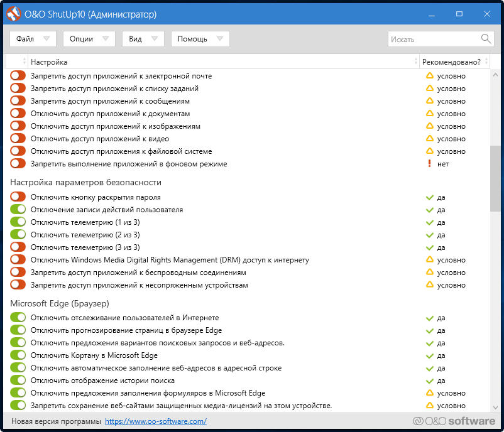The height and width of the screenshot is (432, 504).
Task: Click the warning triangle beside 'Запретить доступ приложений к электронной почте'
Action: (x=429, y=76)
